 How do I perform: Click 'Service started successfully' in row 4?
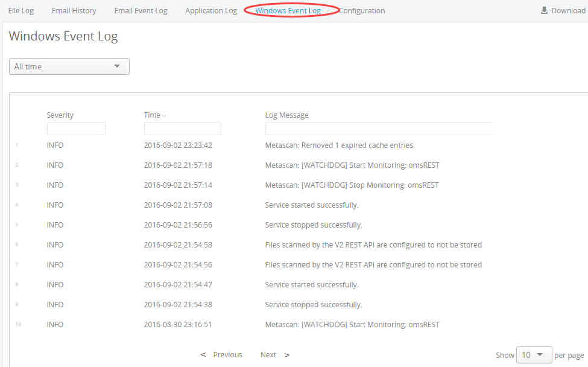click(x=312, y=205)
